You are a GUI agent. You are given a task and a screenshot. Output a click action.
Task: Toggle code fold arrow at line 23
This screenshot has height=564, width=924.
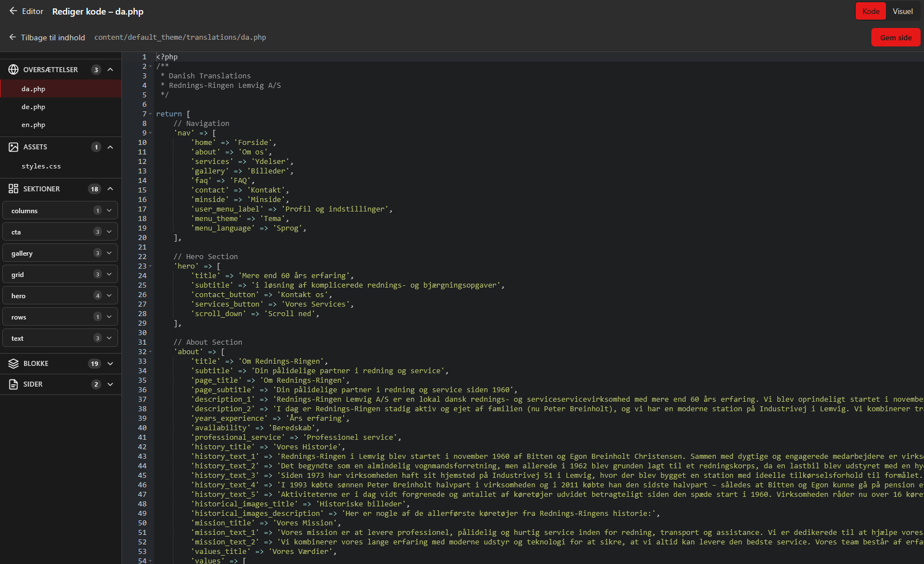(151, 266)
